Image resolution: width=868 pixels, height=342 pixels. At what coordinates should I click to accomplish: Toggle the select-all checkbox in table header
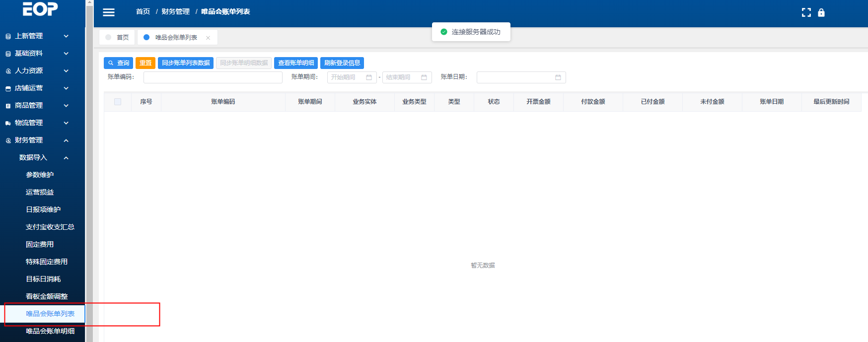point(118,102)
